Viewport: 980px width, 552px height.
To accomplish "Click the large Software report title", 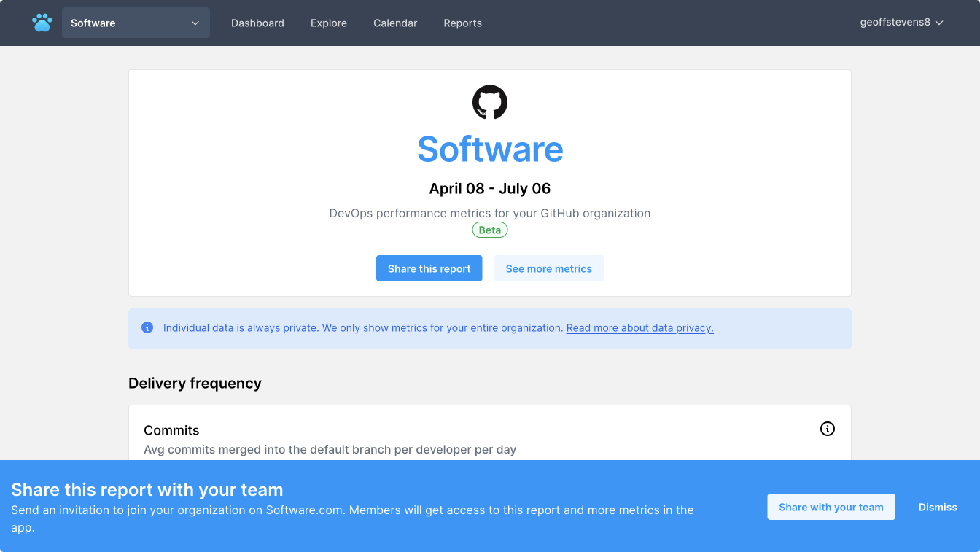I will [490, 149].
